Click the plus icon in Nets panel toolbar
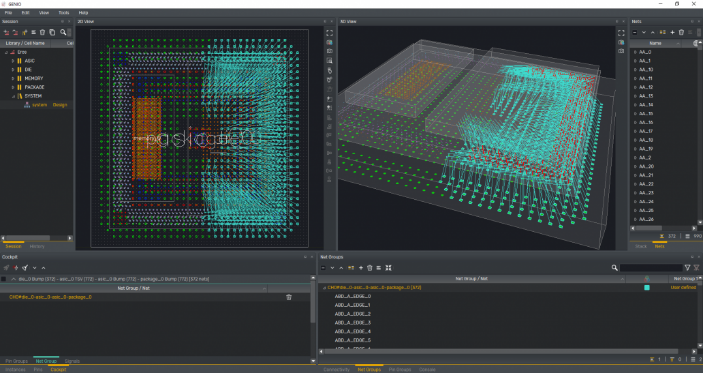 672,32
